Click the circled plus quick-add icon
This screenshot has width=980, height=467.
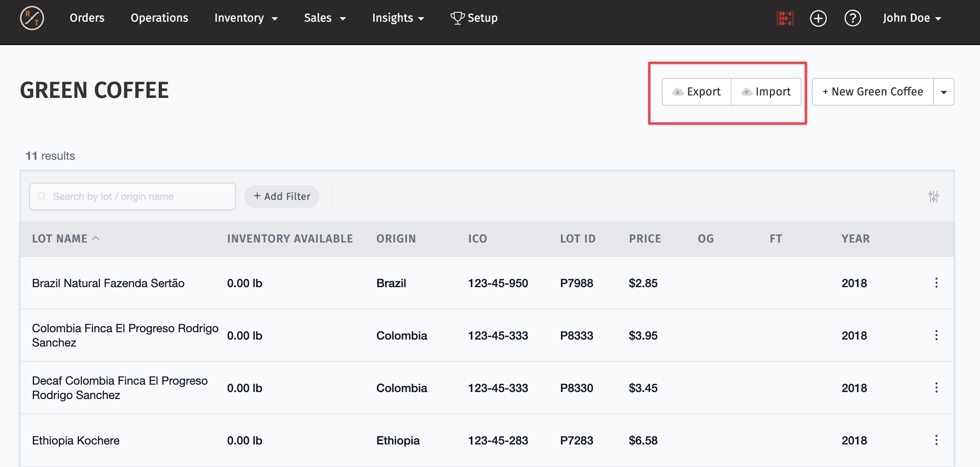tap(818, 18)
